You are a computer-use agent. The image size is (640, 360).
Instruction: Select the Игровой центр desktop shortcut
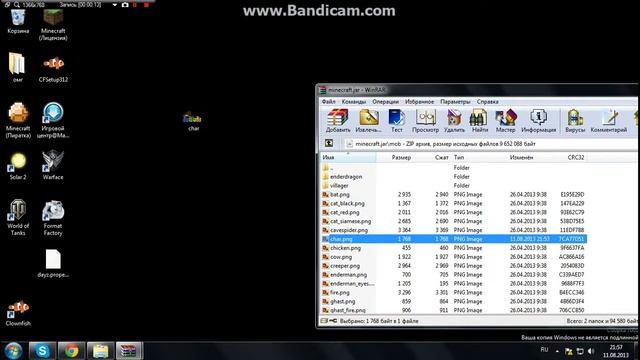(x=53, y=120)
